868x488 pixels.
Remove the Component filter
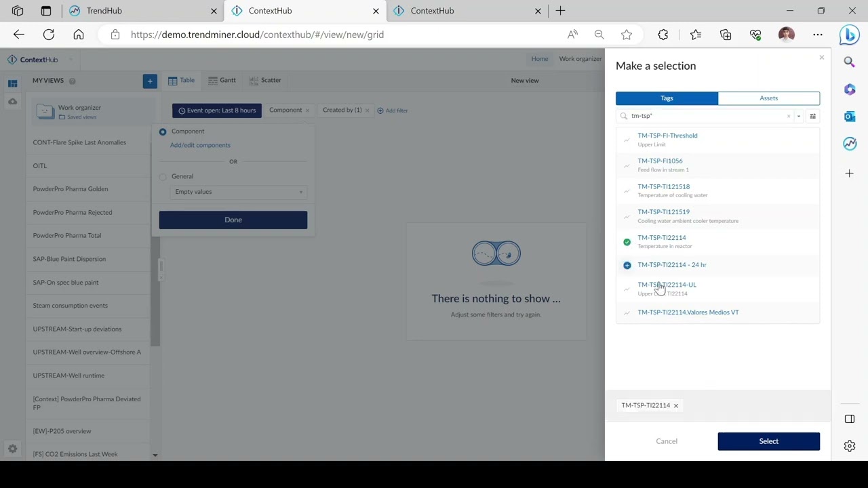(x=307, y=110)
